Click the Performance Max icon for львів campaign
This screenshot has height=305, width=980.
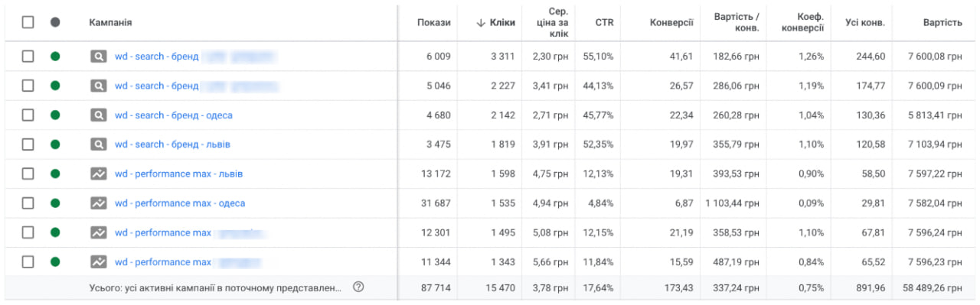pyautogui.click(x=98, y=174)
